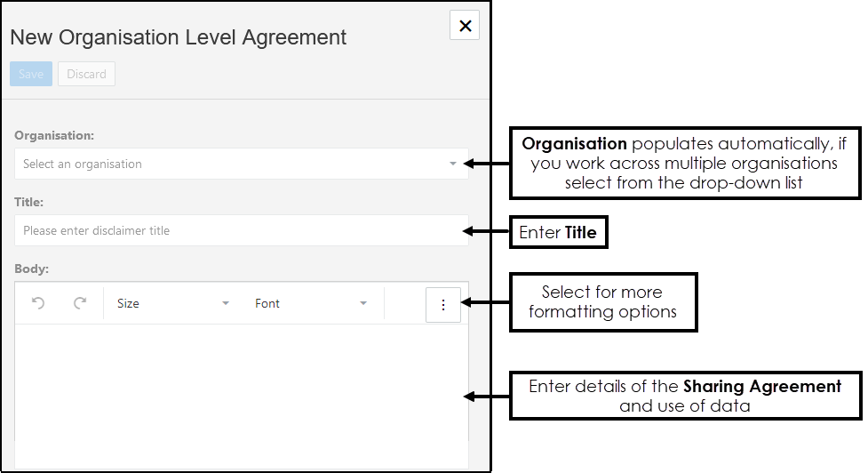This screenshot has height=473, width=868.
Task: Close the New Organisation Level Agreement panel
Action: coord(465,26)
